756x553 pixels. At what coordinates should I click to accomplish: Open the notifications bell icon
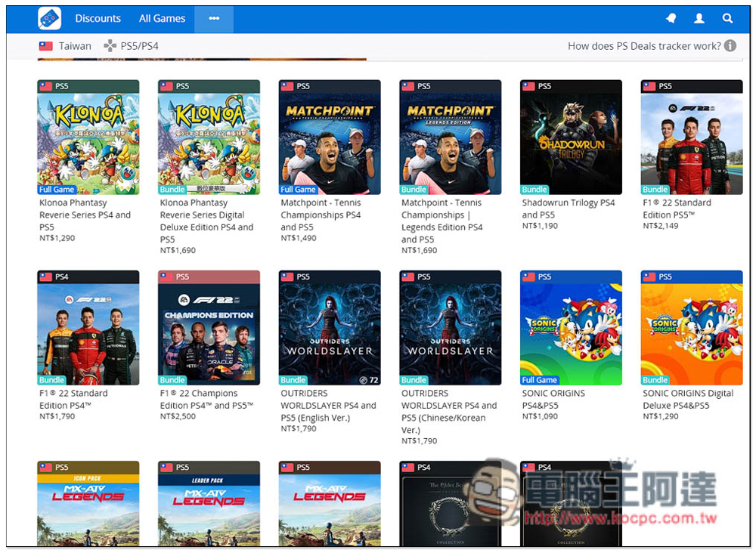[671, 19]
